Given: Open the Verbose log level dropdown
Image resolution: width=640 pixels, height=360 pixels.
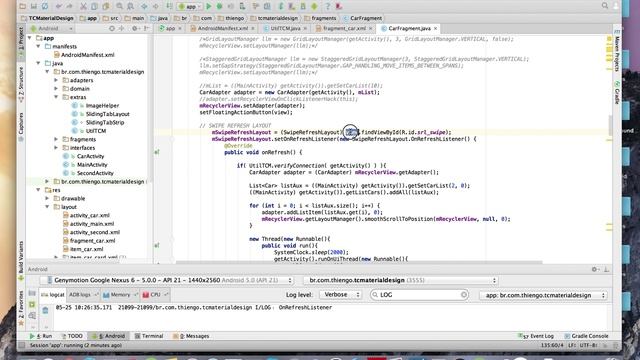Looking at the screenshot, I should pos(340,295).
